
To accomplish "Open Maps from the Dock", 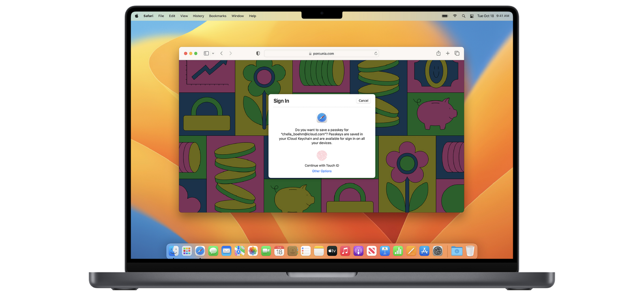I will pyautogui.click(x=240, y=251).
